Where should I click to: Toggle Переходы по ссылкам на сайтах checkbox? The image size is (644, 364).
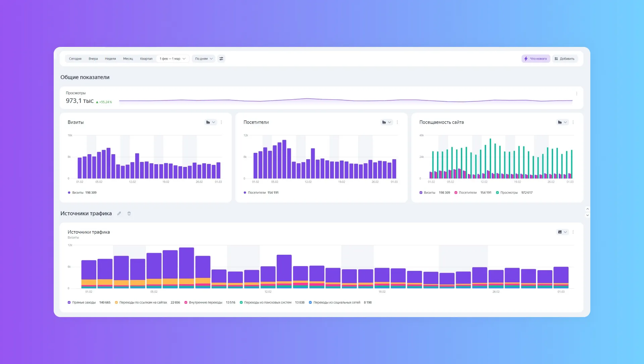[116, 302]
